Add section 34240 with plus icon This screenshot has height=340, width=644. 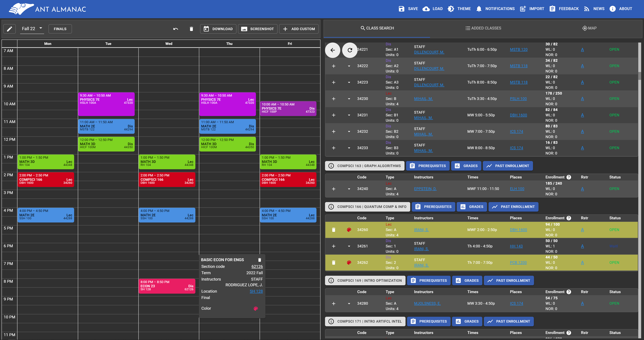334,189
